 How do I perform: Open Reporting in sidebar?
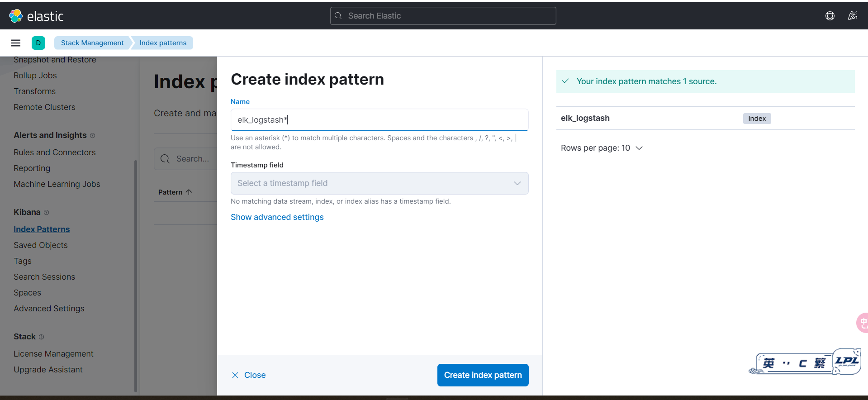coord(32,168)
